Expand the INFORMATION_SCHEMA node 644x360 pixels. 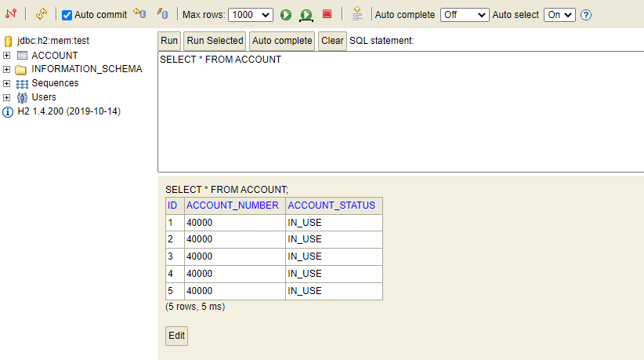(x=6, y=69)
